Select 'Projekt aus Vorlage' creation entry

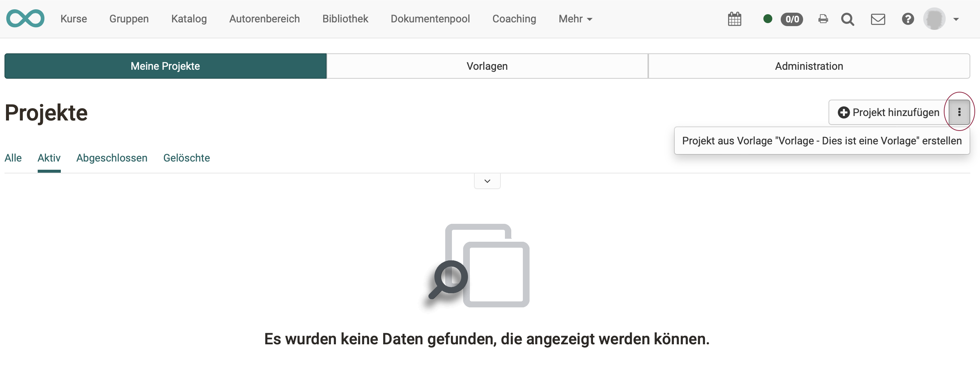point(822,141)
